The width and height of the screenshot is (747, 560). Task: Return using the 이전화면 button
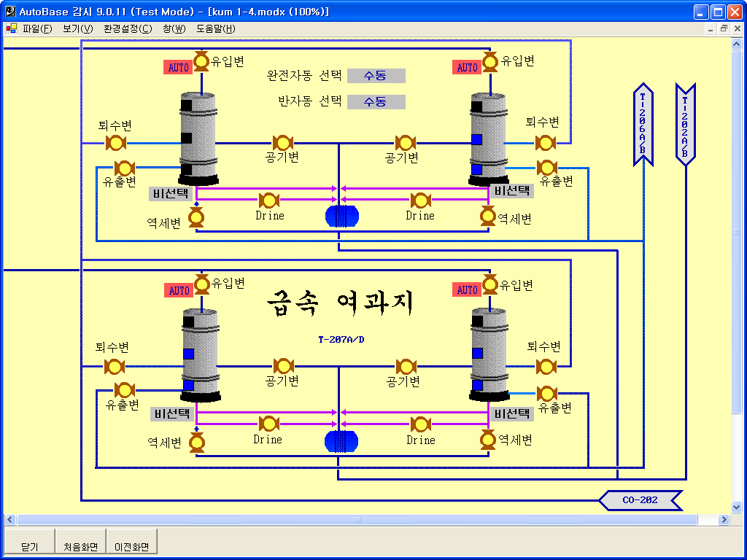132,546
